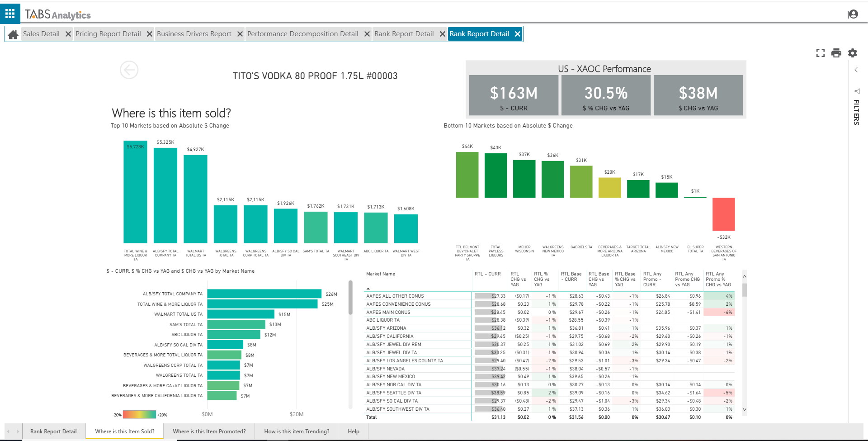Select ALB/SFY SOUTHWEST DIV TA row

(549, 409)
